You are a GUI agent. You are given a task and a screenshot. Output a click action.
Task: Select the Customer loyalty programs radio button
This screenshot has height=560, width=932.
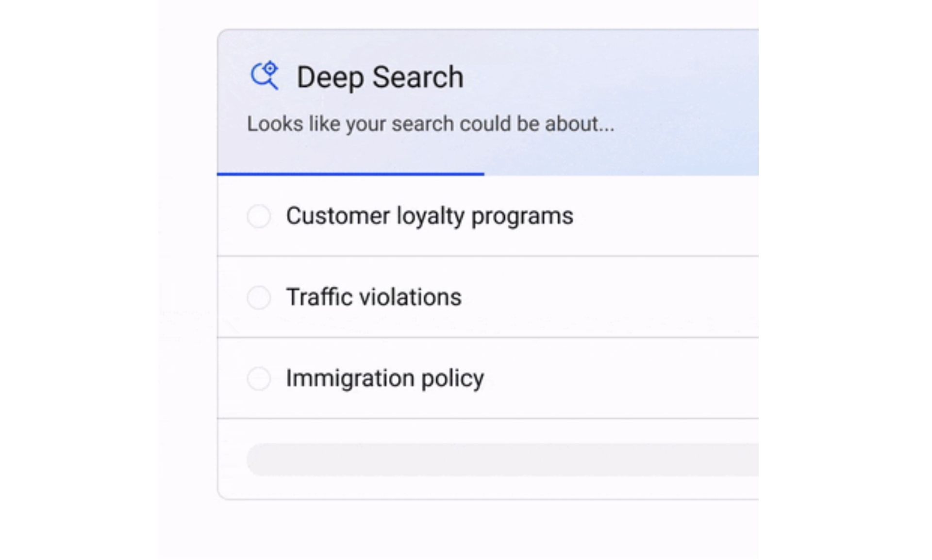click(x=259, y=216)
